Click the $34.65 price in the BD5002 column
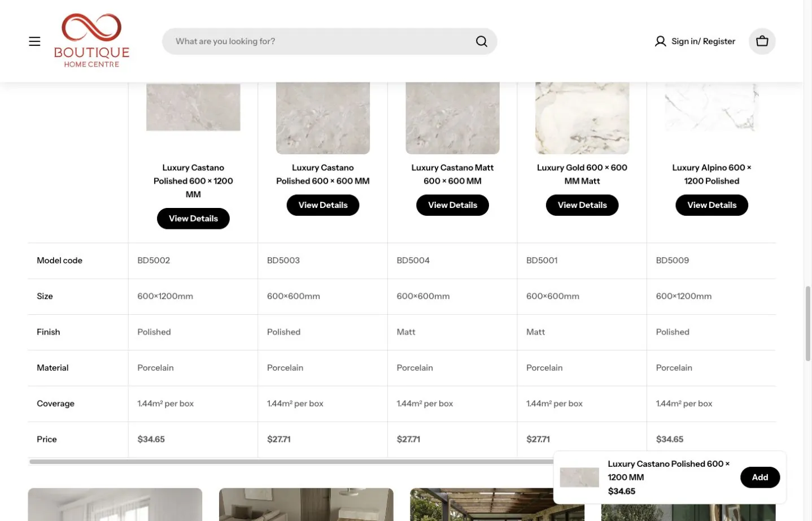Screen dimensions: 812x521 click(151, 439)
